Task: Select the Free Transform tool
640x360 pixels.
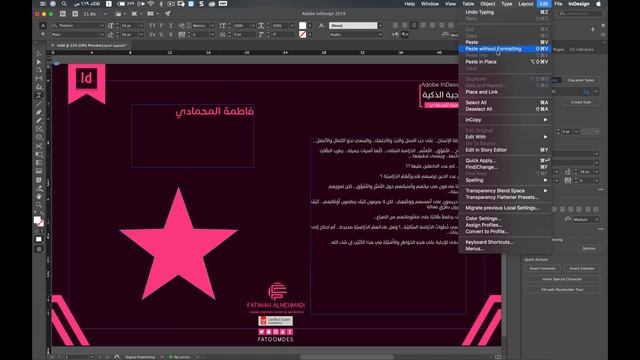Action: pos(39,154)
